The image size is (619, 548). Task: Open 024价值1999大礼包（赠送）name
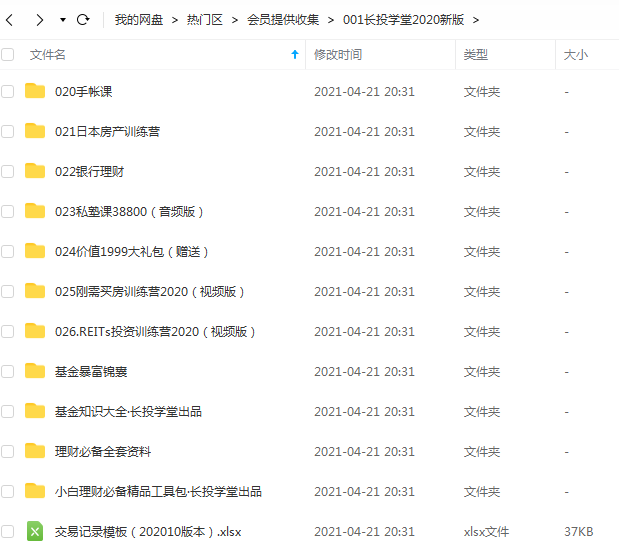click(x=131, y=251)
